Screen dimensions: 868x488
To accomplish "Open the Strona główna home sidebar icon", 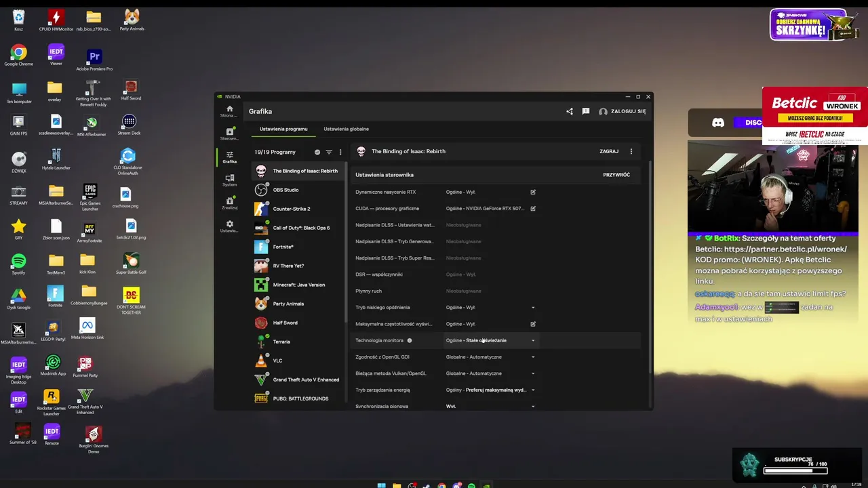I will [229, 111].
